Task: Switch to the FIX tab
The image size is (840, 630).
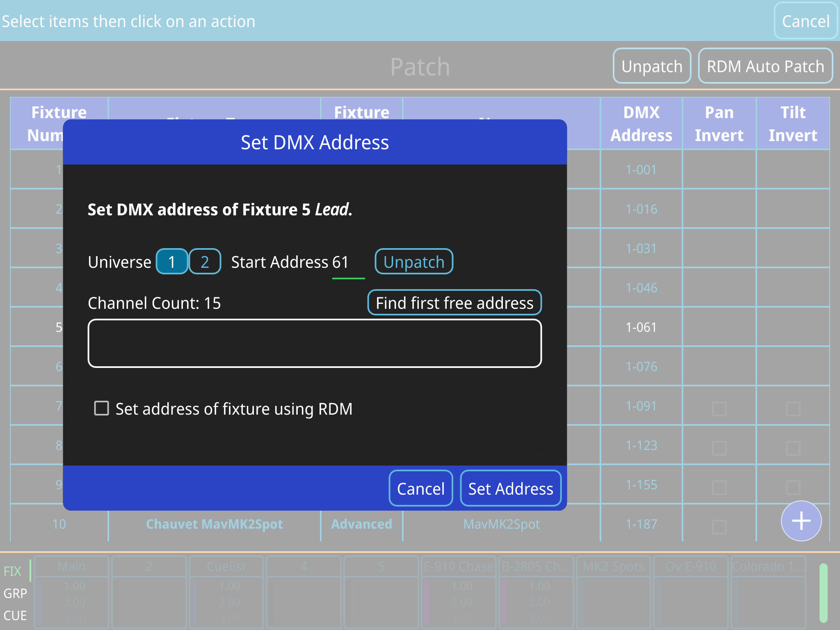Action: coord(13,571)
